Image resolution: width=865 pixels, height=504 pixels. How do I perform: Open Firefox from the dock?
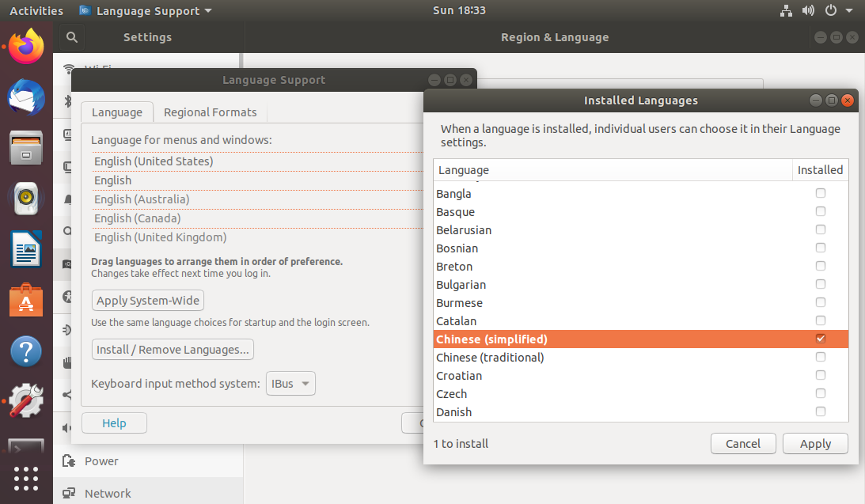point(26,47)
